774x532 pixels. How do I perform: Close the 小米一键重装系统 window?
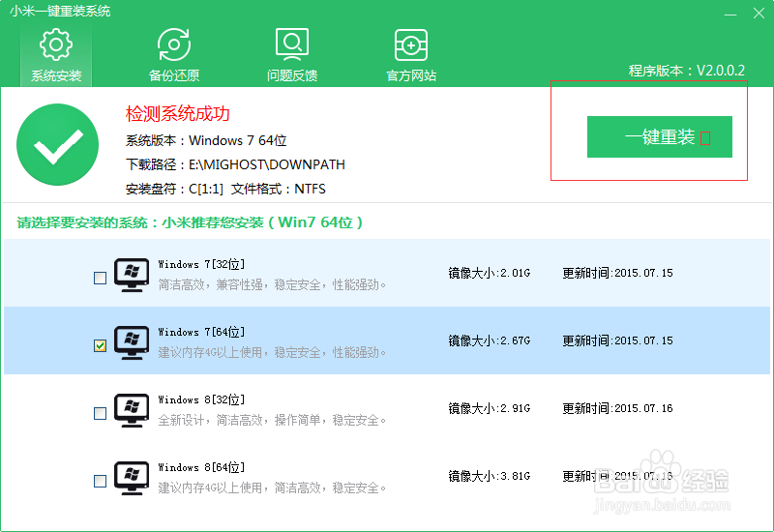pos(759,14)
